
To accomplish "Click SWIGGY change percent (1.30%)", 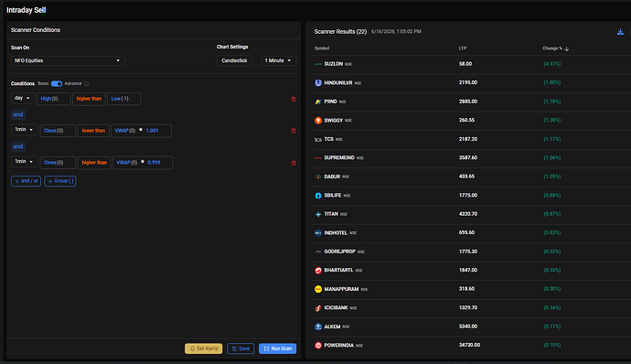I will 551,121.
